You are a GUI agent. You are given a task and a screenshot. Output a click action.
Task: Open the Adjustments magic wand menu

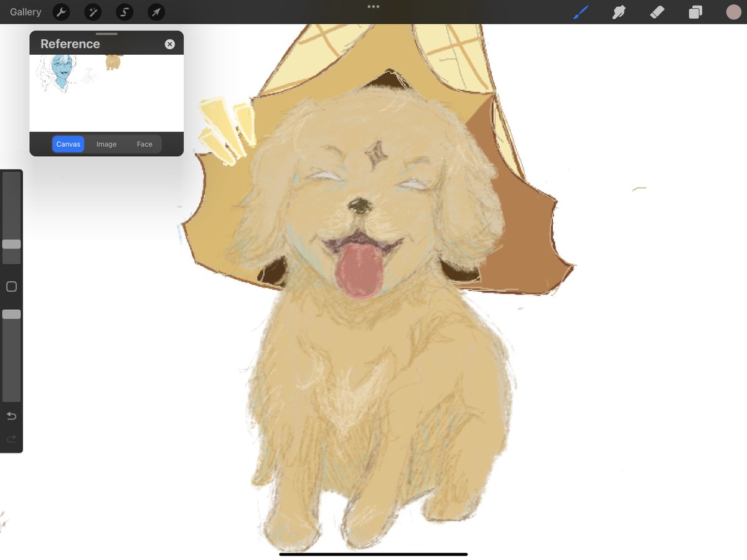[93, 12]
